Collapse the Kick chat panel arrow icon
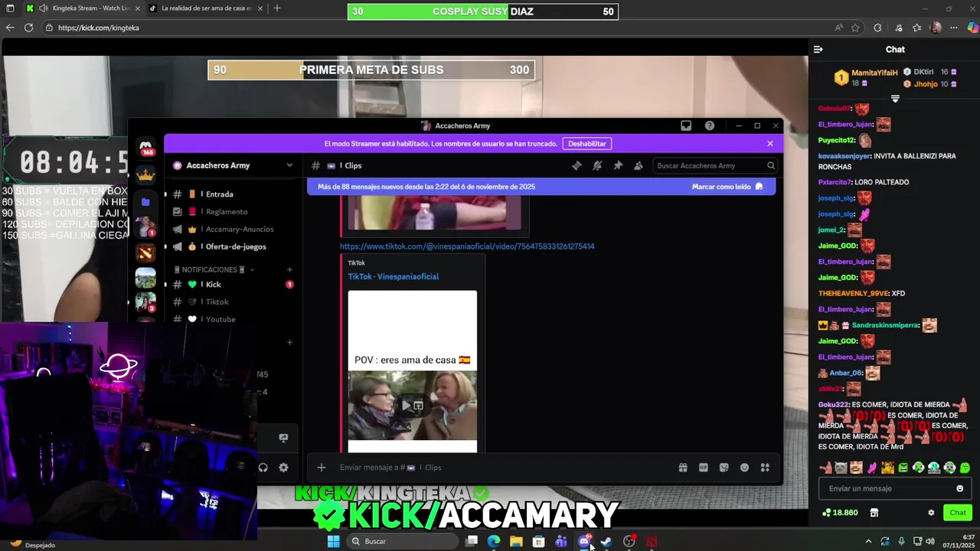 (x=818, y=50)
